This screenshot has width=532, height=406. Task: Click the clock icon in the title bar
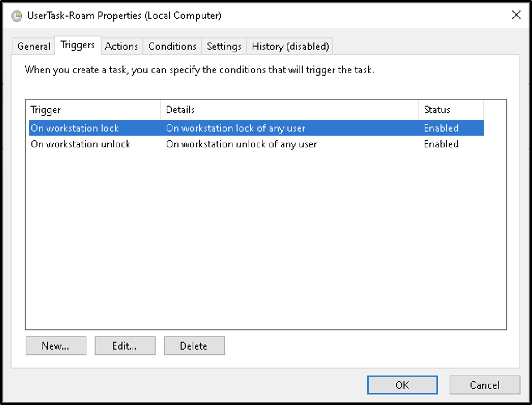pos(17,16)
